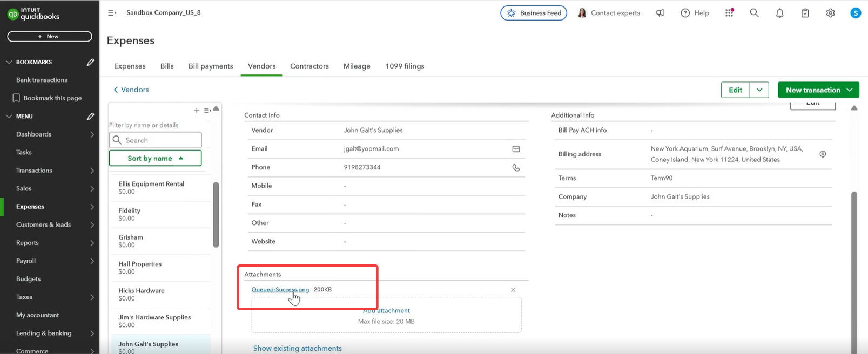Expand the Customers & leads submenu
The image size is (868, 354).
(92, 225)
